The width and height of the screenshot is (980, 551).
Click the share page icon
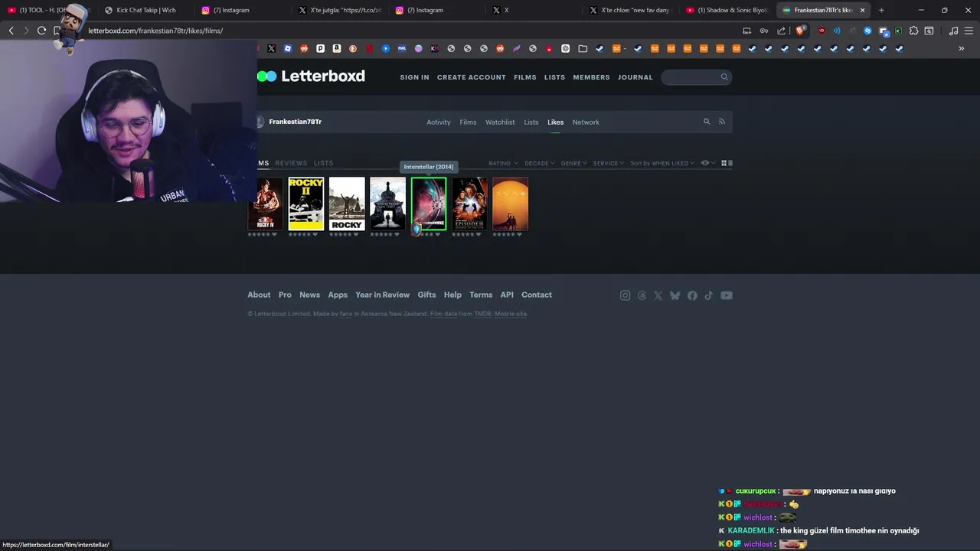coord(781,31)
